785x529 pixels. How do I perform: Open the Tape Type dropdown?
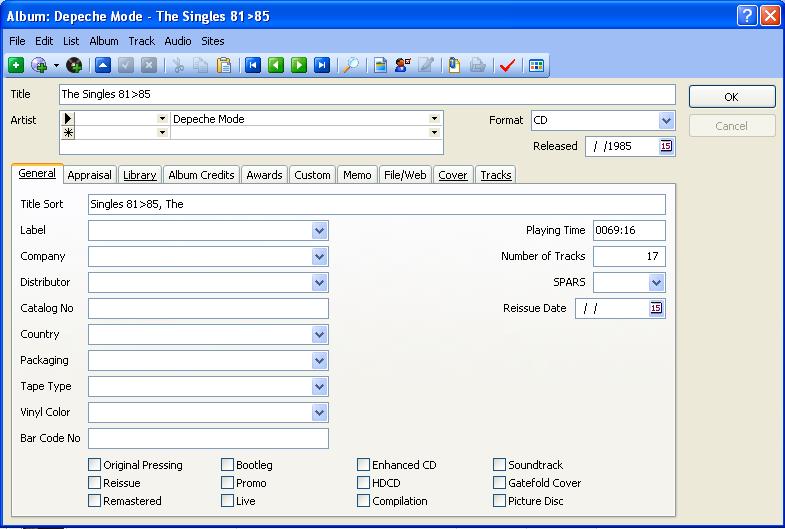click(319, 386)
